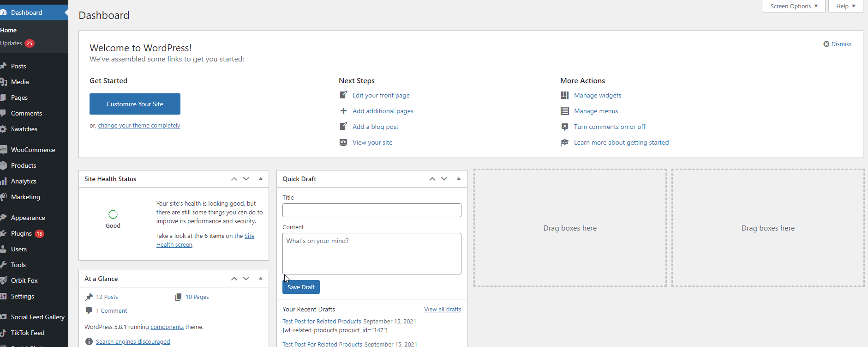Click the pages icon beside 10 Pages
This screenshot has height=347, width=868.
click(x=178, y=297)
